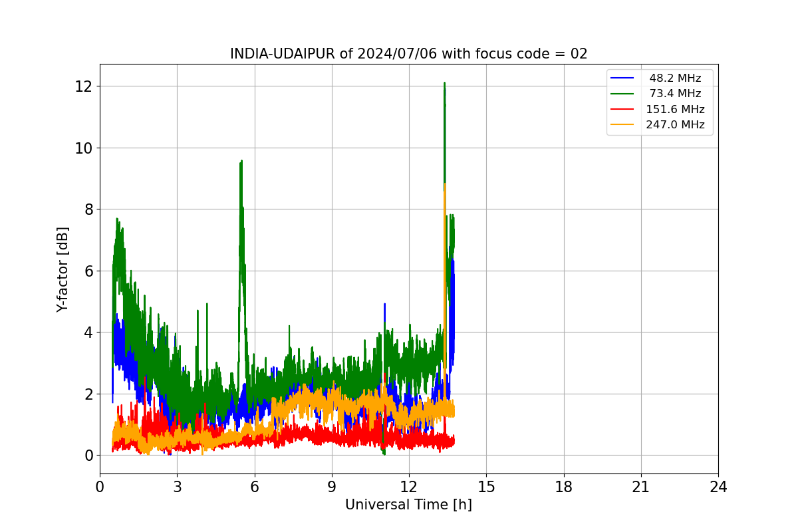Click the y-axis tick label 4
798x532 pixels.
point(87,332)
